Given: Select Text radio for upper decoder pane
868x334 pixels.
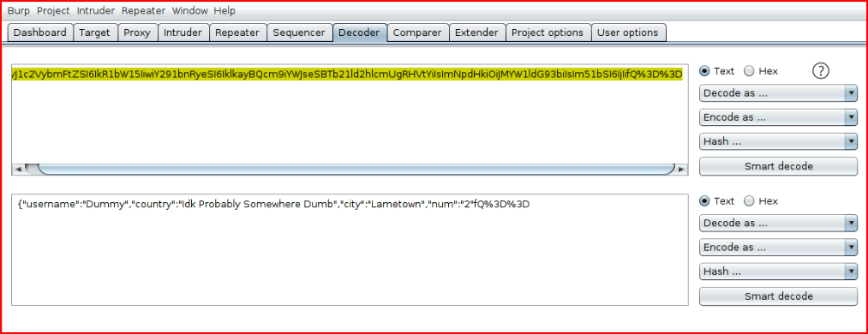Looking at the screenshot, I should (x=704, y=71).
